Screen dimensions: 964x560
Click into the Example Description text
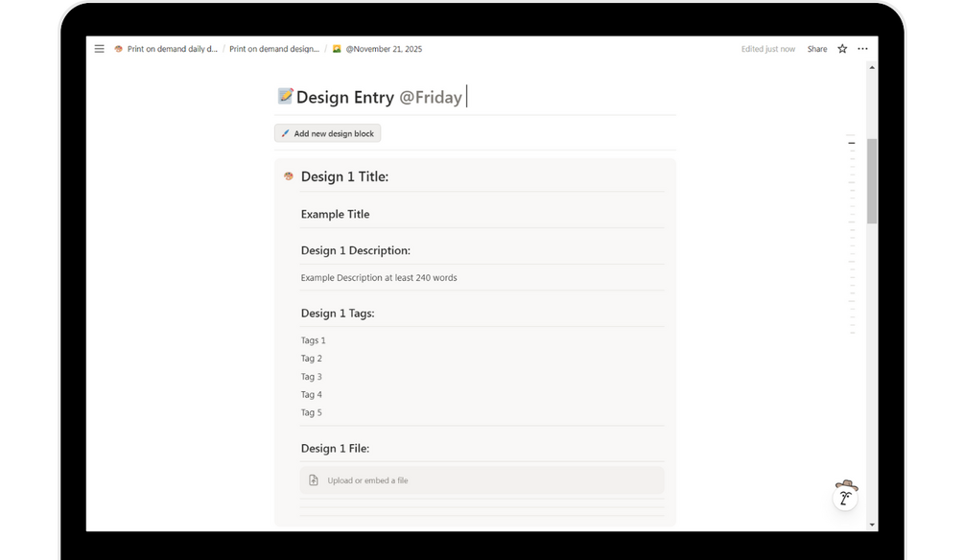click(x=379, y=278)
